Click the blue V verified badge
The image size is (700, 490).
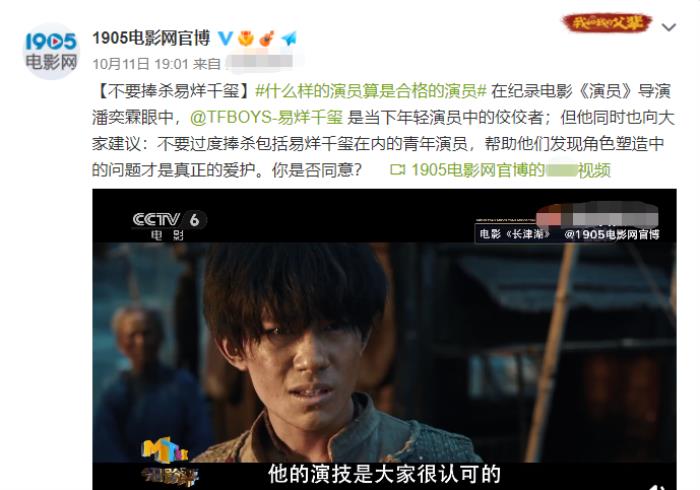coord(225,38)
